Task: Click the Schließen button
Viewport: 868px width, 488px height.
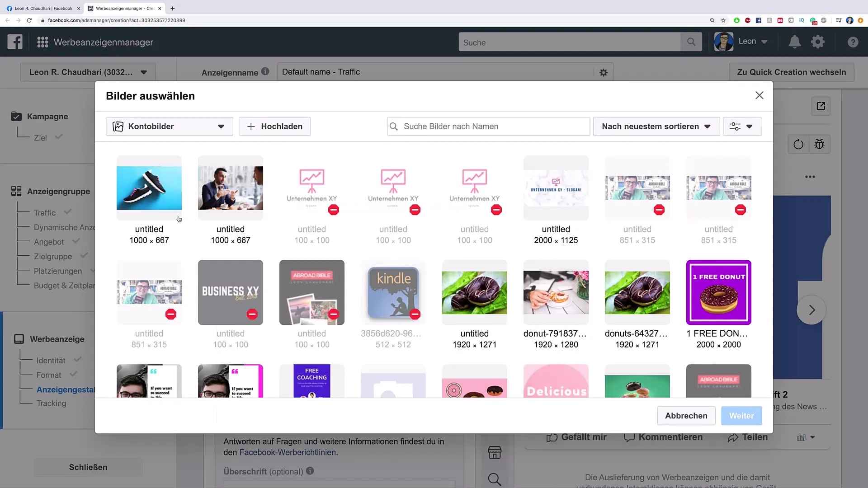Action: pyautogui.click(x=88, y=467)
